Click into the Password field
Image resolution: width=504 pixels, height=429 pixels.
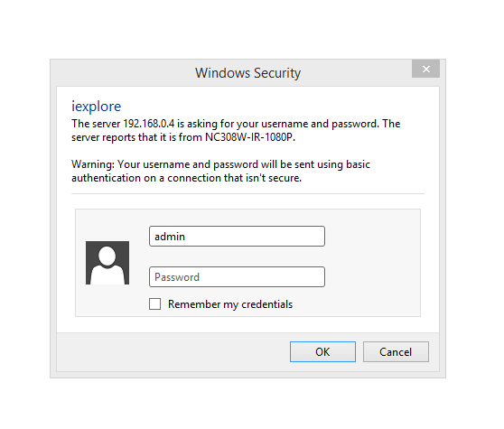tap(237, 277)
